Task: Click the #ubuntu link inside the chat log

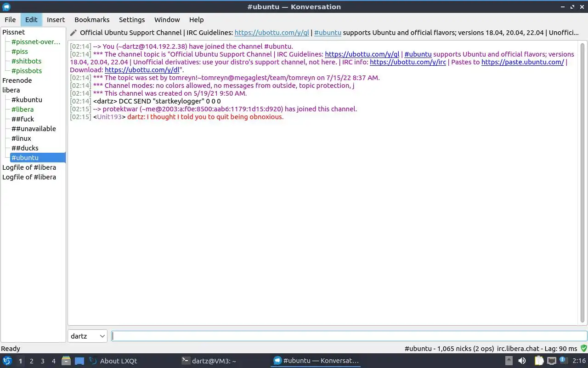Action: point(418,54)
